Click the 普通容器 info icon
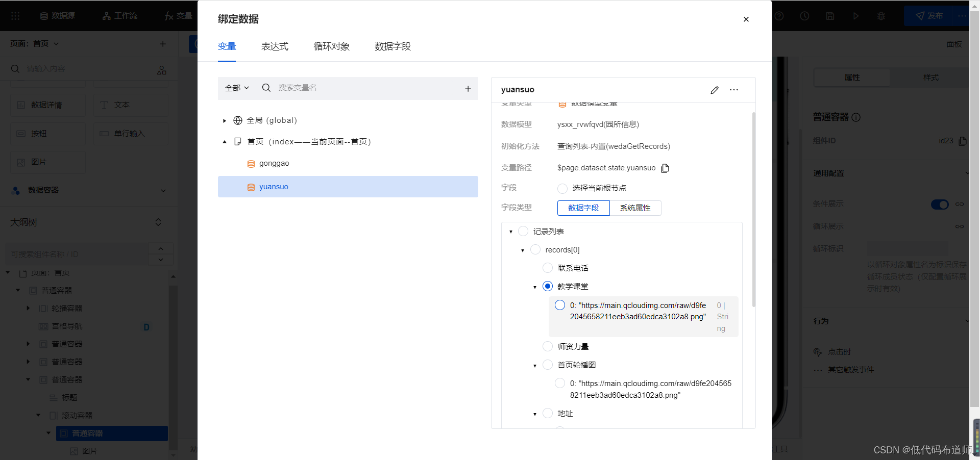Image resolution: width=980 pixels, height=460 pixels. [x=856, y=117]
